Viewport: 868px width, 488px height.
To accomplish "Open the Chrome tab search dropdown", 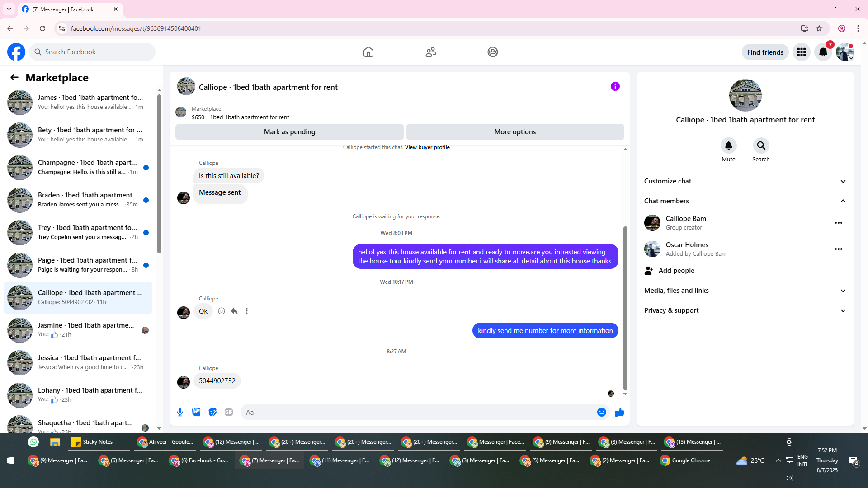I will click(x=9, y=9).
